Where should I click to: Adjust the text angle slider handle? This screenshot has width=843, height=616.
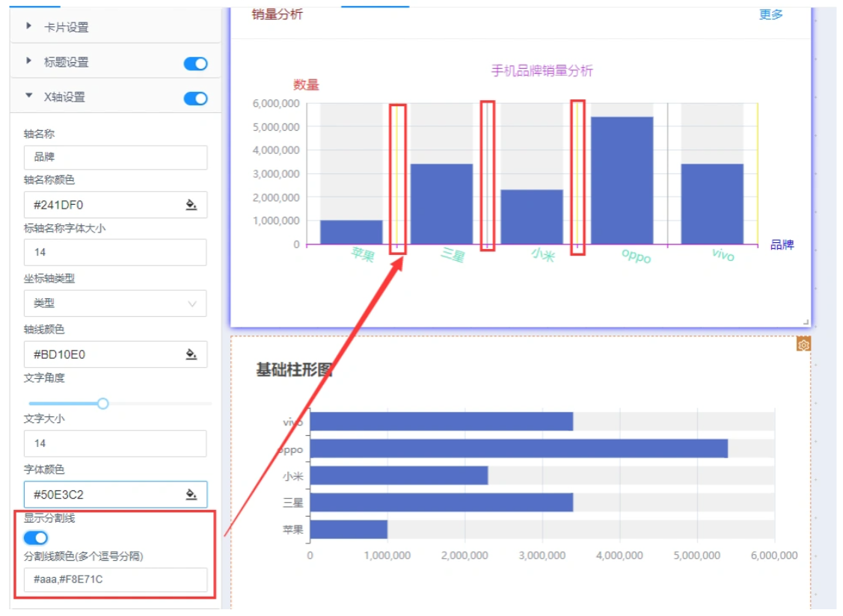pyautogui.click(x=102, y=403)
